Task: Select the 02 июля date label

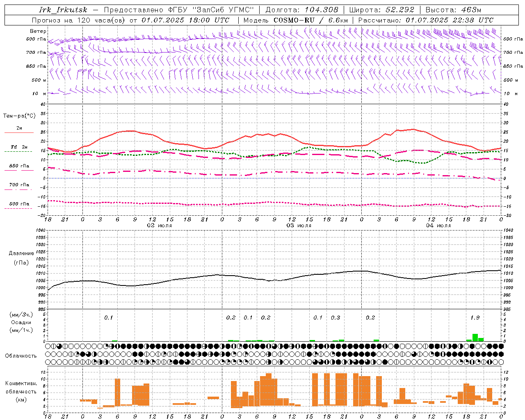Action: click(x=160, y=226)
